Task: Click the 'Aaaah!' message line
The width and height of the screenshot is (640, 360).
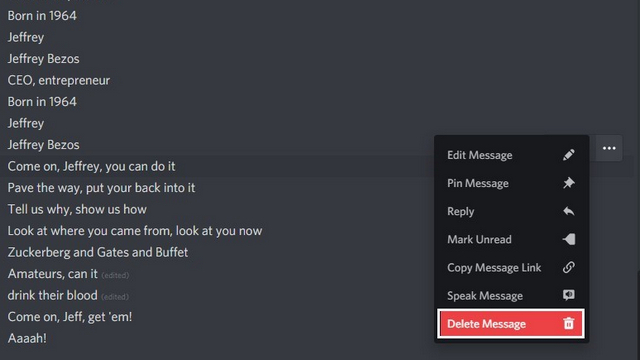Action: click(x=27, y=338)
